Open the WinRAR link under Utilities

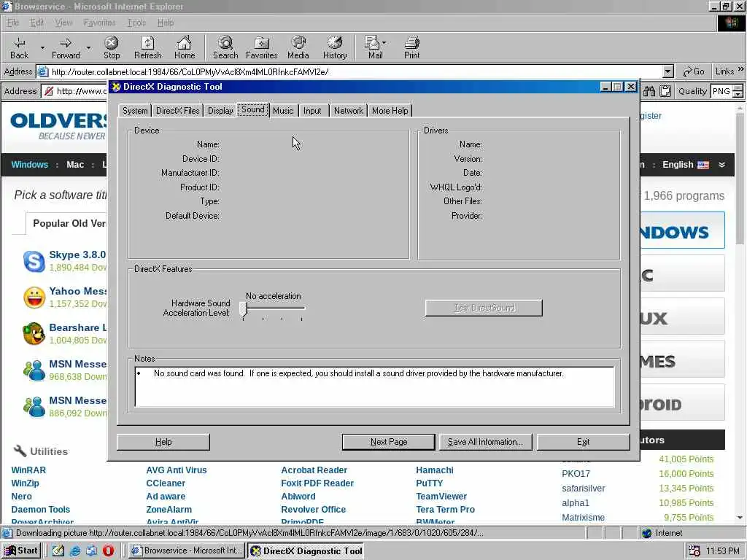click(x=28, y=470)
